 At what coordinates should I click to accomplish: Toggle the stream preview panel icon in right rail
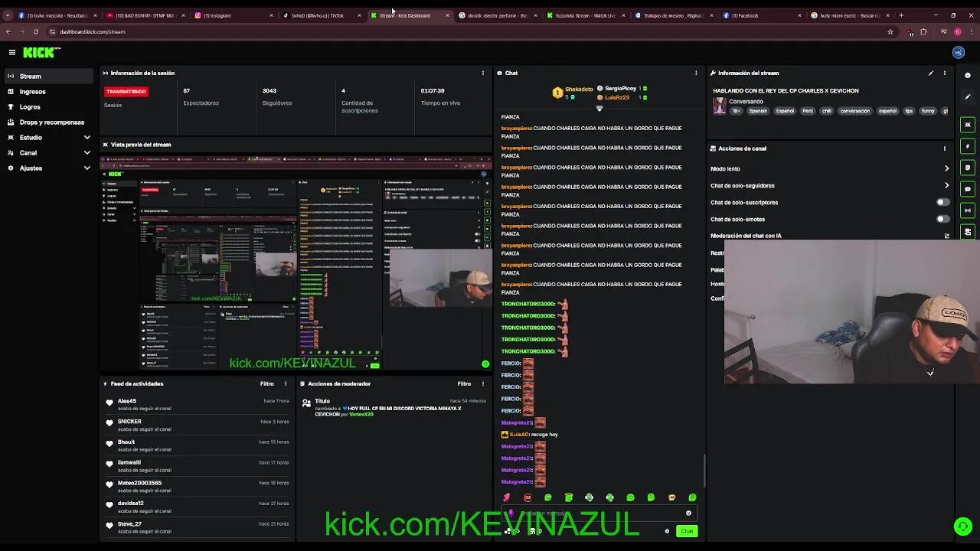(x=968, y=125)
